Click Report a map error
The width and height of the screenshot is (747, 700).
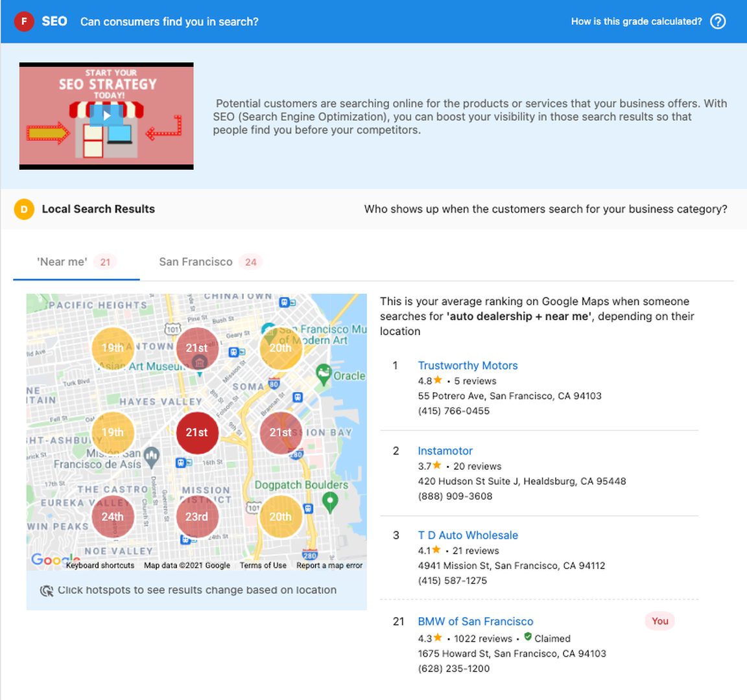[329, 565]
